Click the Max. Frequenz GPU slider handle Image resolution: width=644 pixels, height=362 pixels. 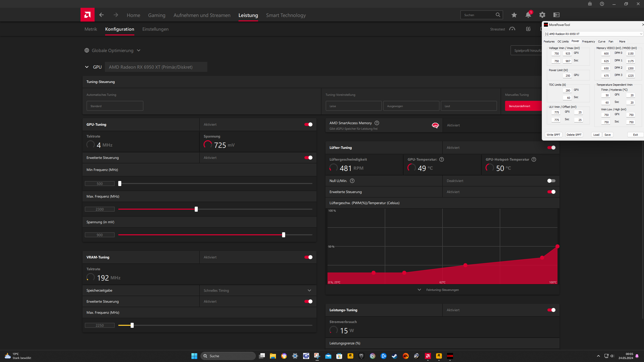196,209
